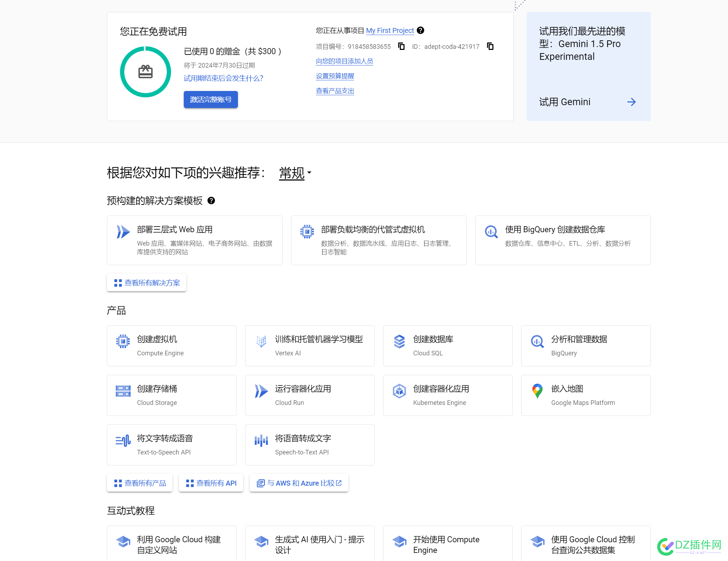
Task: Click the 0 of $300 credit usage ring
Action: 146,72
